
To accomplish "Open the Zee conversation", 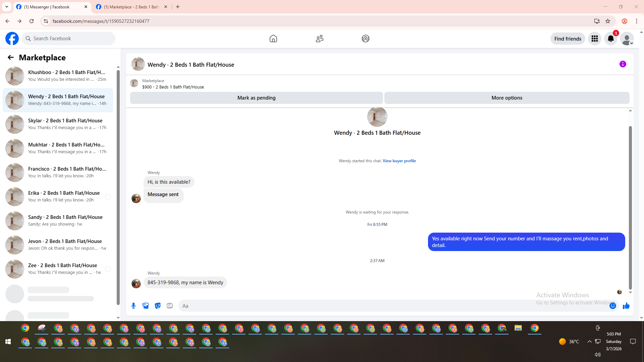I will [x=58, y=269].
